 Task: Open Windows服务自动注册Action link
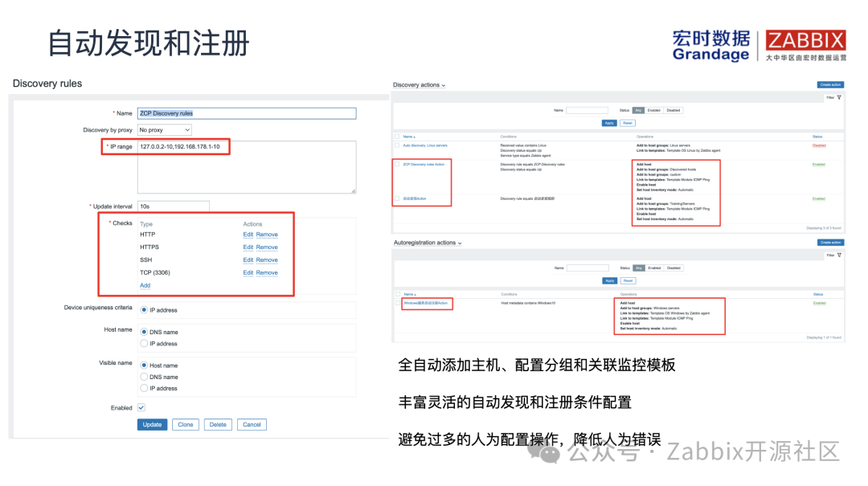point(426,304)
